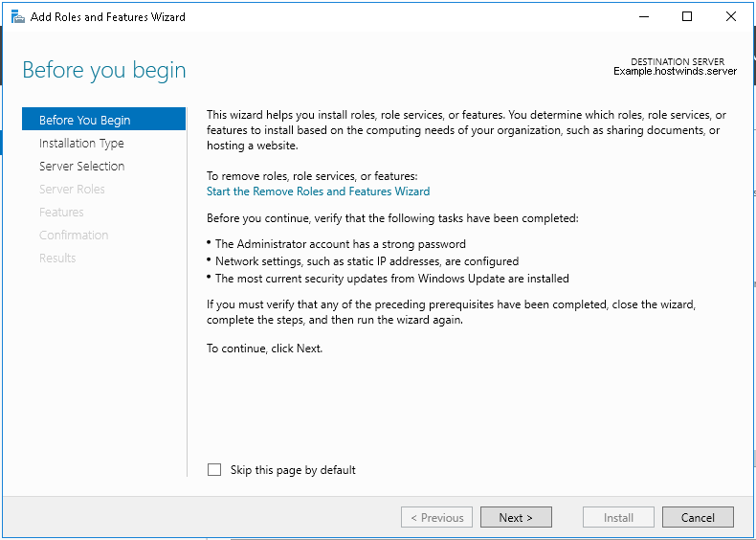Viewport: 756px width, 540px height.
Task: Click the Install button
Action: click(x=618, y=518)
